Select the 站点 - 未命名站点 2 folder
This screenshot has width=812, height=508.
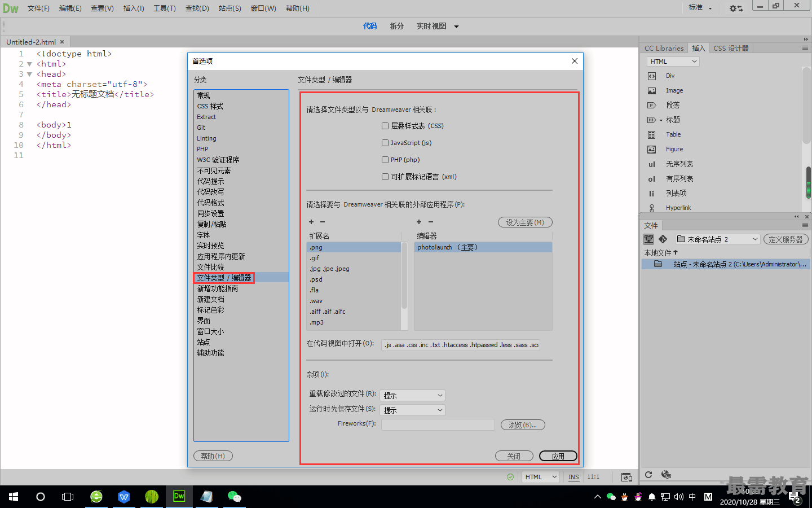point(726,264)
